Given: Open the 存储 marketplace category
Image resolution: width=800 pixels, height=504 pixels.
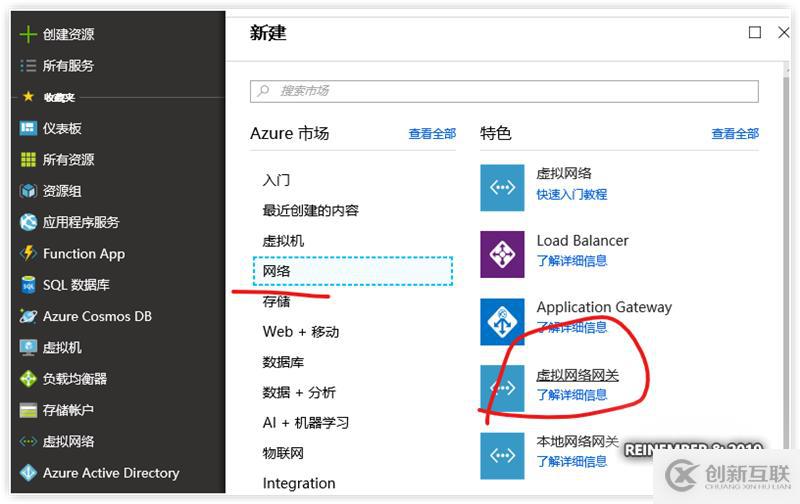Looking at the screenshot, I should tap(276, 301).
